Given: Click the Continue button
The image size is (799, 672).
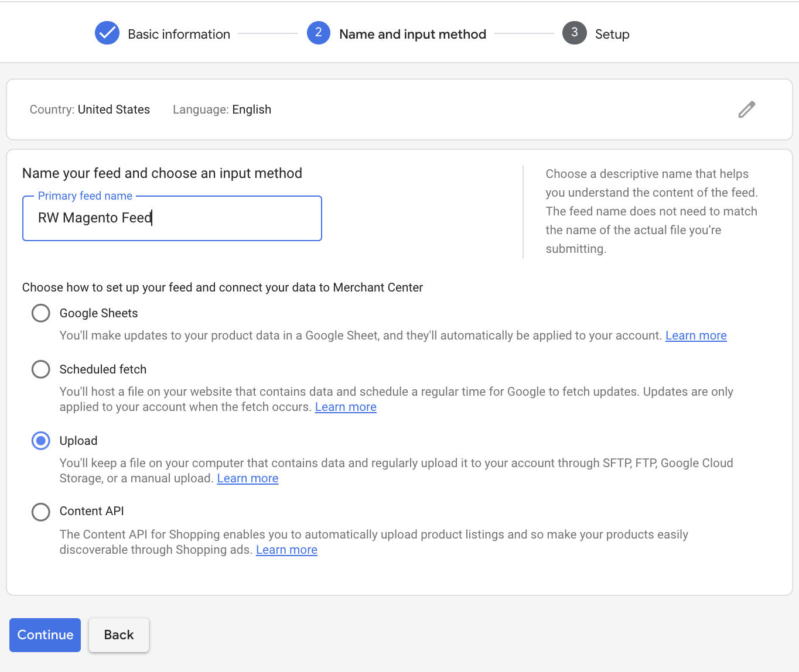Looking at the screenshot, I should tap(45, 635).
